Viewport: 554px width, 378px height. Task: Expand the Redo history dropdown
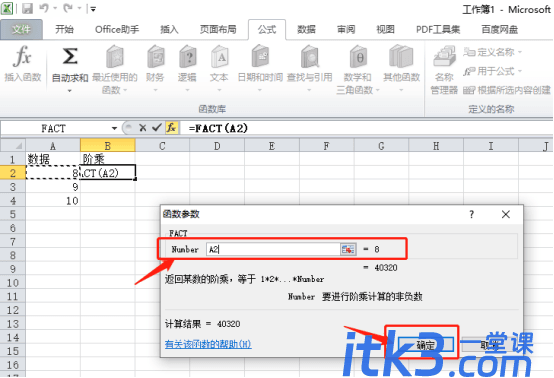click(x=79, y=8)
